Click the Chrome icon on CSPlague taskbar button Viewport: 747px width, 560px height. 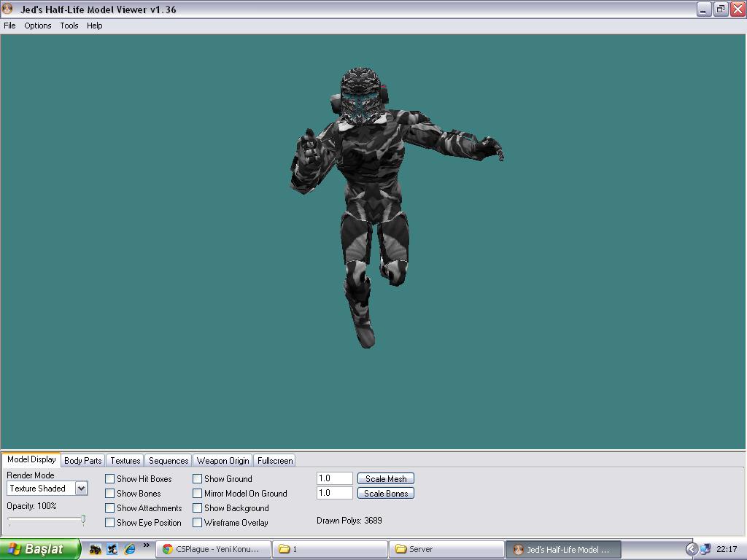[x=168, y=549]
